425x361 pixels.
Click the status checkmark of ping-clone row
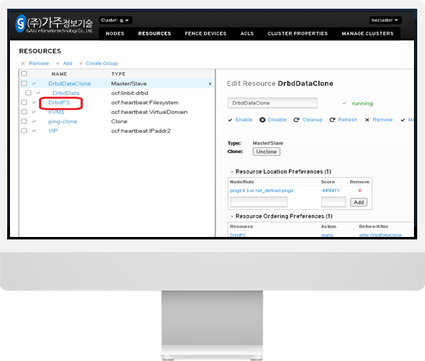[x=34, y=122]
